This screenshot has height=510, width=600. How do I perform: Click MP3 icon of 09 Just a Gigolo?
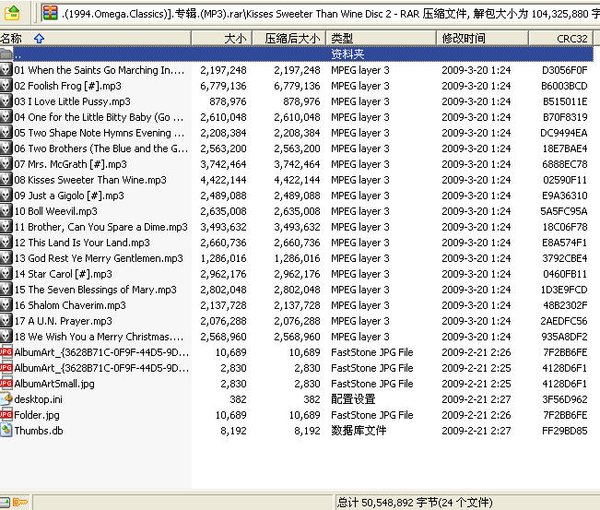(x=6, y=195)
